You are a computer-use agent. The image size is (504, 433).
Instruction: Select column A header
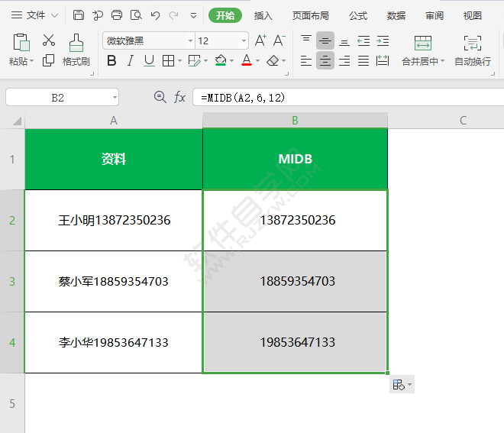coord(114,121)
